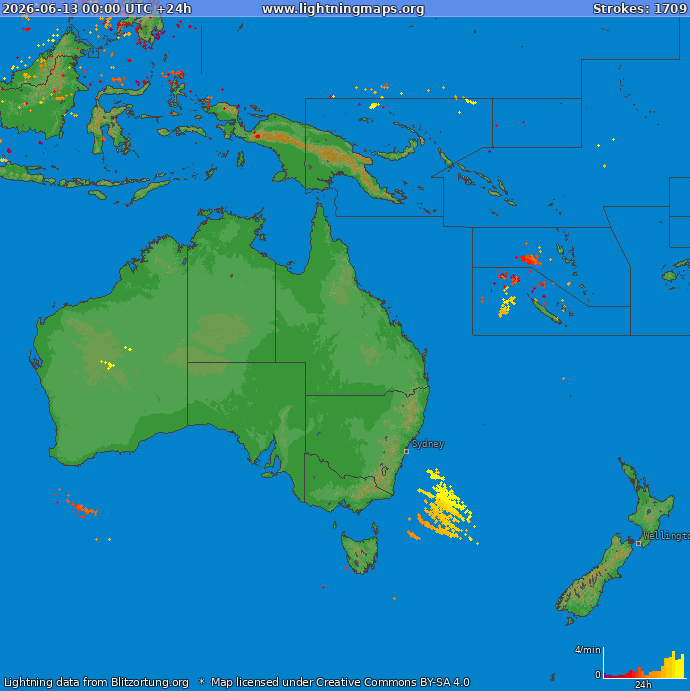Click the Wellington city label
Image resolution: width=690 pixels, height=691 pixels.
pos(667,536)
